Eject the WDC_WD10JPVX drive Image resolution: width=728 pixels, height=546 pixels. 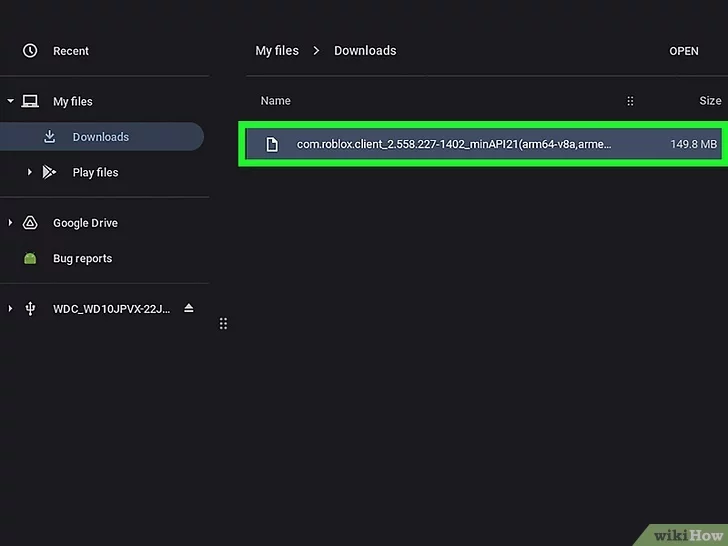(188, 308)
